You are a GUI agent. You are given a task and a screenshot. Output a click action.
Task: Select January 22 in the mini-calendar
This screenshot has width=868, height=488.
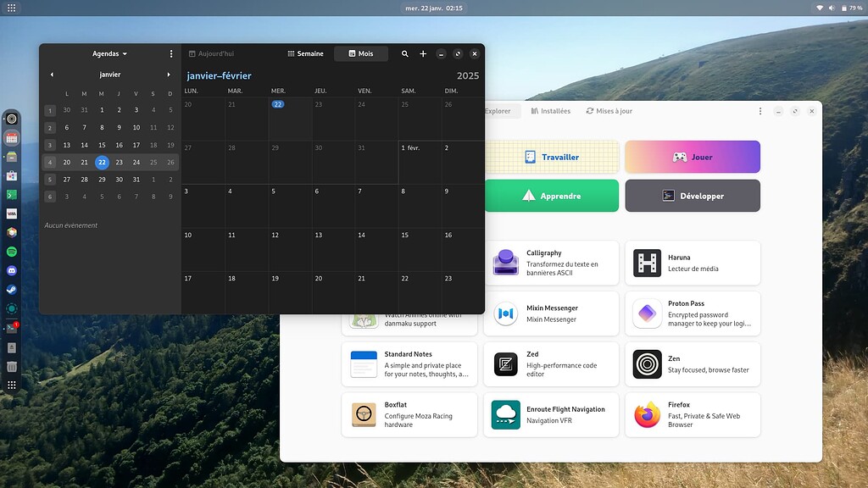tap(102, 162)
